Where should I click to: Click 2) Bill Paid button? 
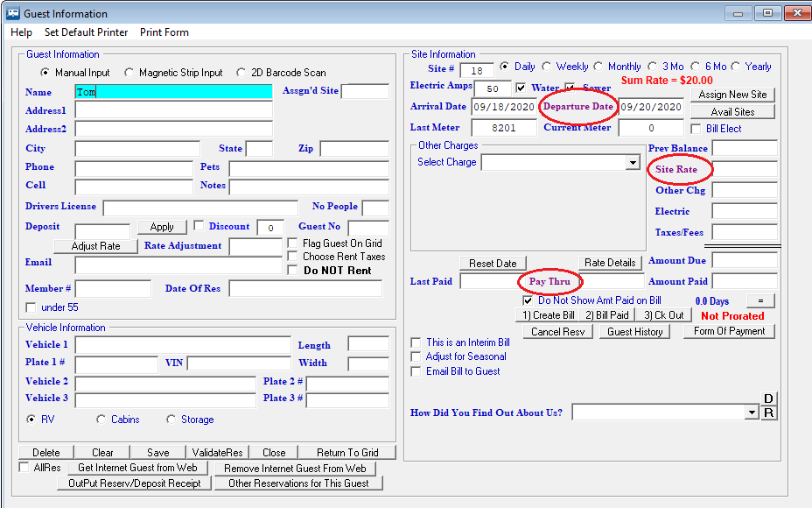[x=607, y=315]
